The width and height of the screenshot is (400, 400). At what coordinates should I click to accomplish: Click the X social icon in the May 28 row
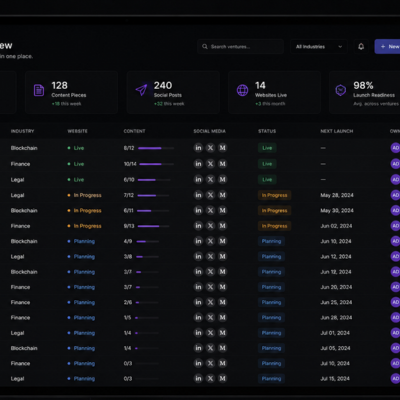point(210,195)
